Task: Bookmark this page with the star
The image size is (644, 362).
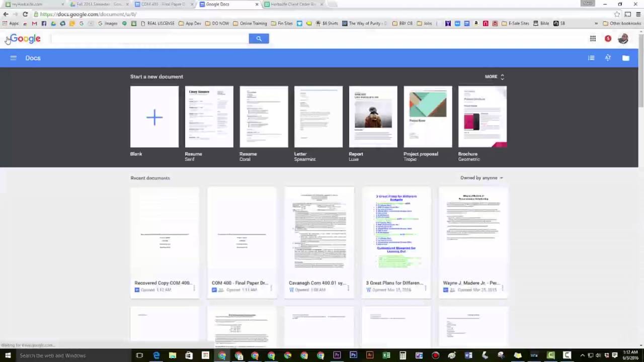Action: click(x=617, y=14)
